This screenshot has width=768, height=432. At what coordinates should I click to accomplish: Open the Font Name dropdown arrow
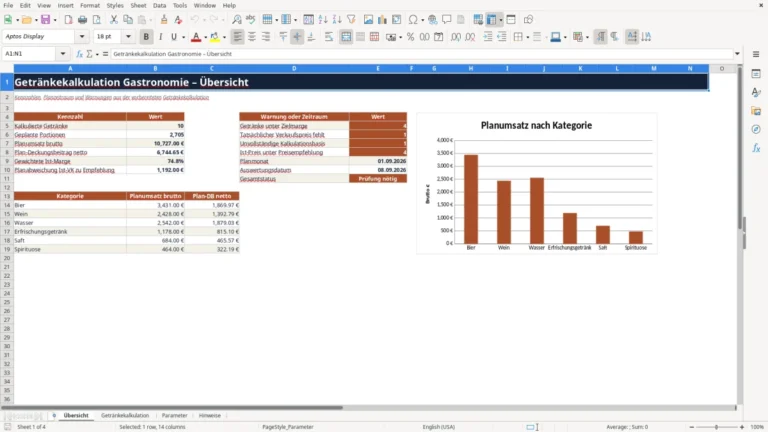coord(82,36)
